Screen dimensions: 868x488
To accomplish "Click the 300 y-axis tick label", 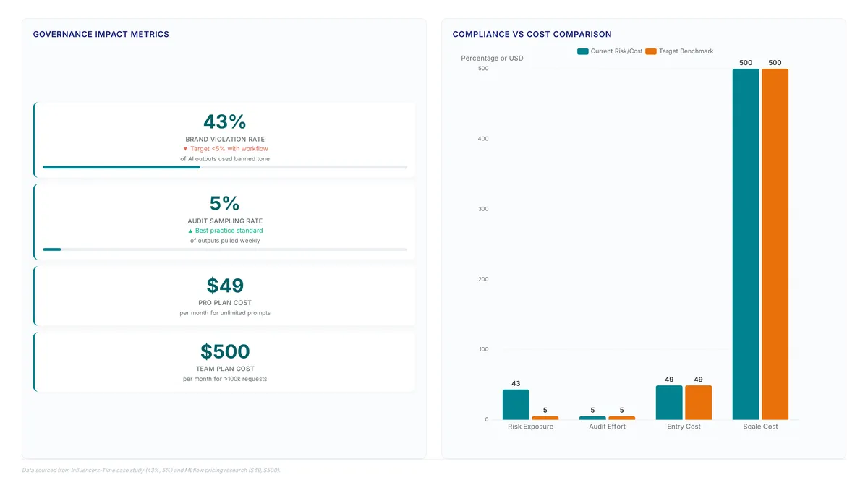I will (483, 209).
